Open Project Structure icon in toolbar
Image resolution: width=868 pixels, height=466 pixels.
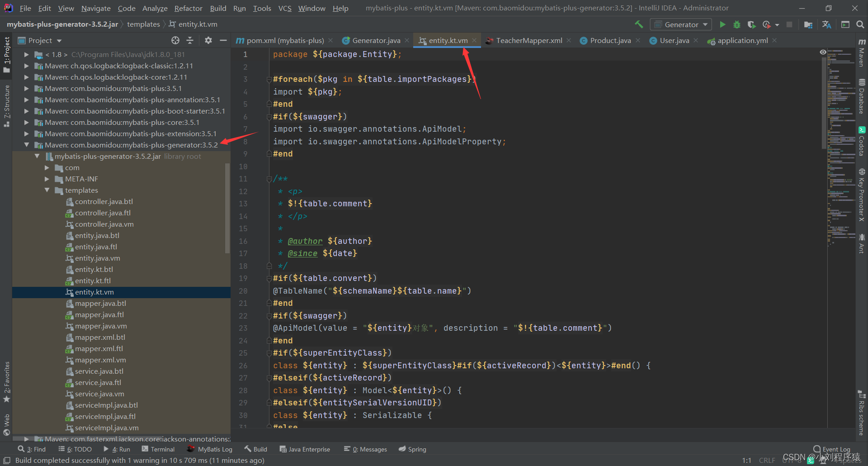[x=808, y=24]
